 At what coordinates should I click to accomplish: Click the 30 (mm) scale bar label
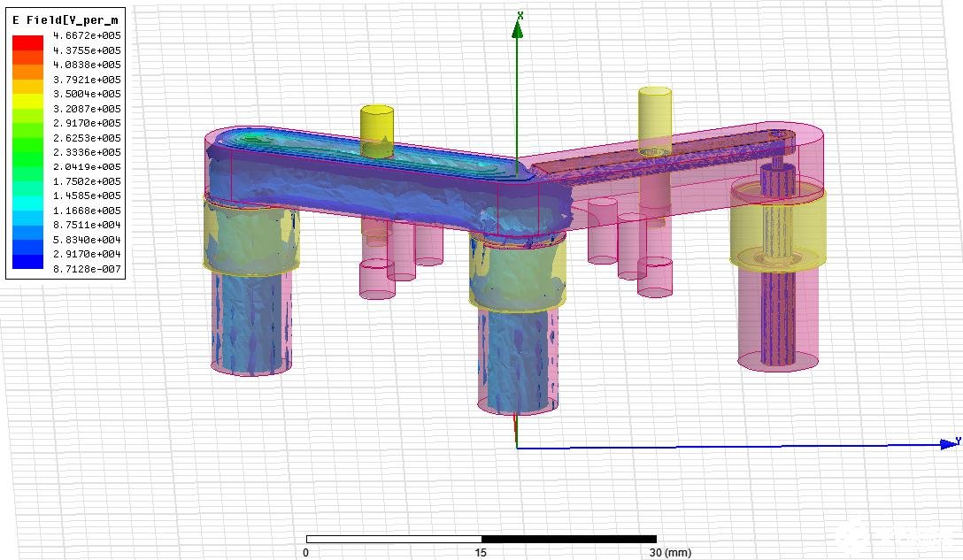pyautogui.click(x=670, y=553)
